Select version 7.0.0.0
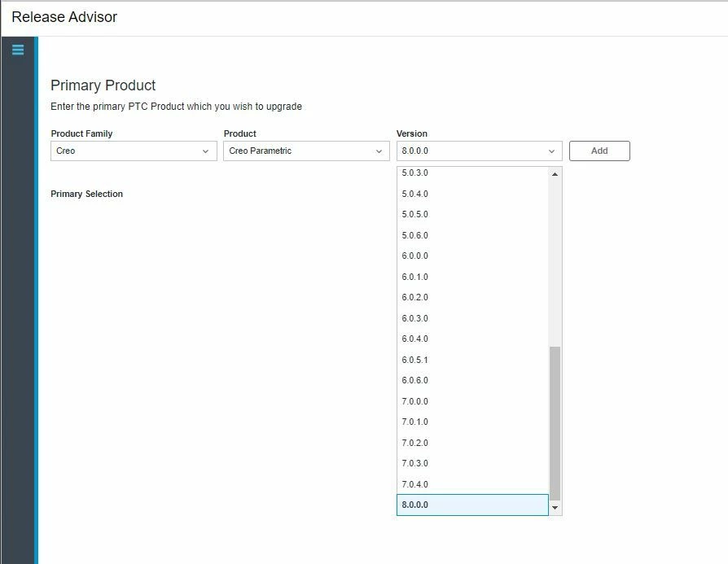This screenshot has height=564, width=728. click(x=472, y=401)
